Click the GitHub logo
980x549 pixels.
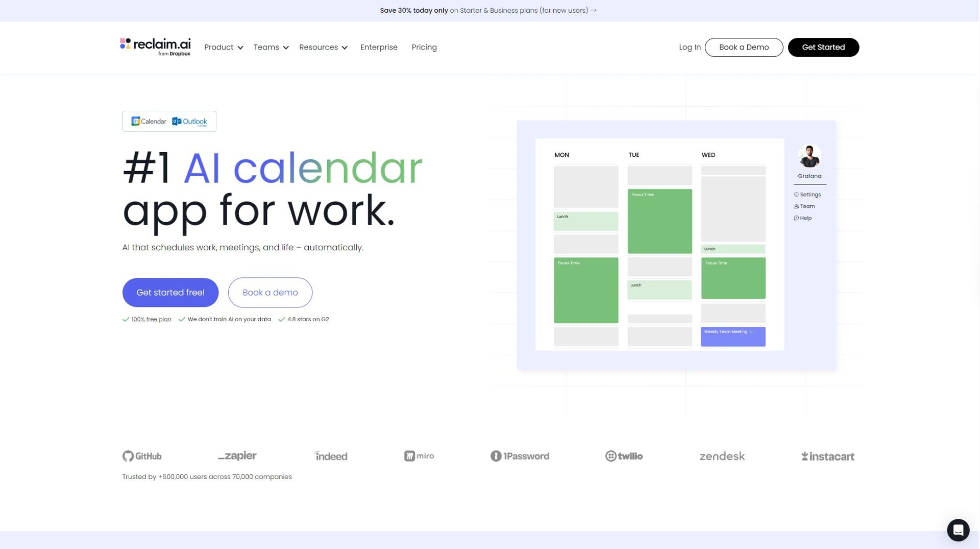[142, 456]
